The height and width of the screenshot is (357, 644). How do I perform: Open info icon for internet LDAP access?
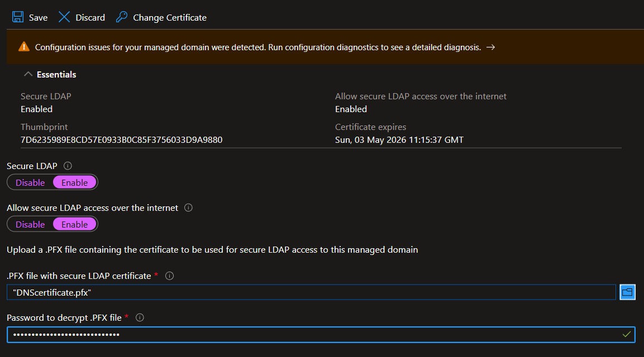[x=188, y=208]
